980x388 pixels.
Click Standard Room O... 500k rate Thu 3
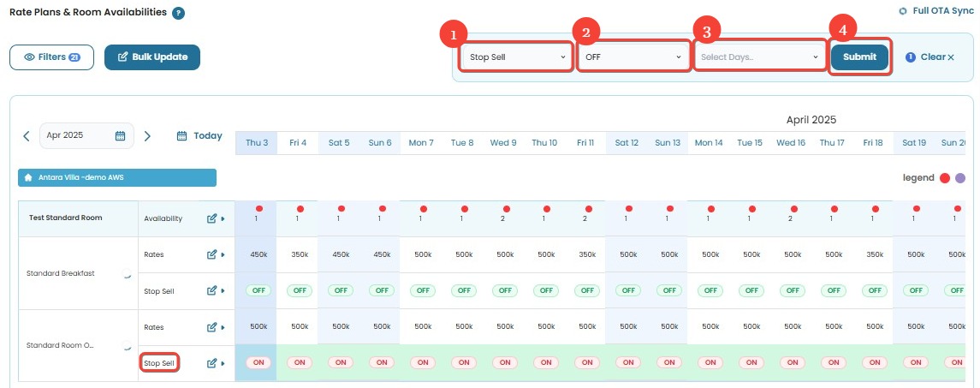[x=258, y=326]
